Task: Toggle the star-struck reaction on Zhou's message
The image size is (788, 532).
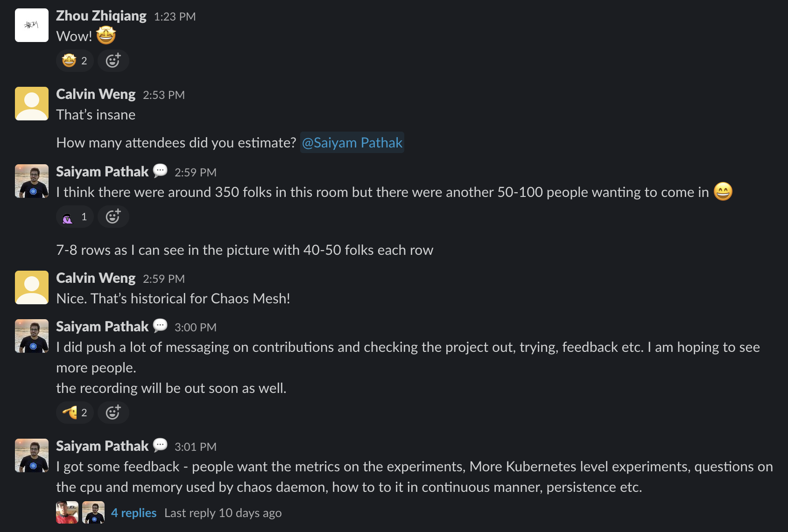Action: 75,61
